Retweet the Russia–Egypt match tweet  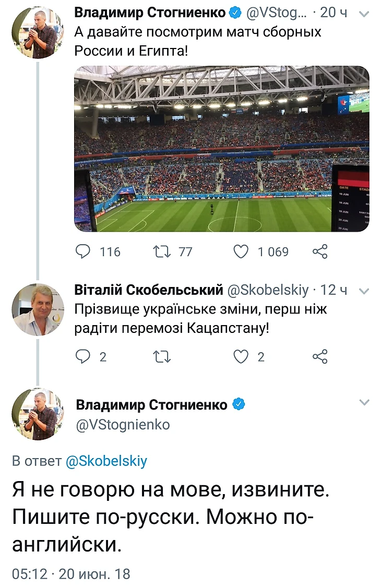[x=159, y=252]
